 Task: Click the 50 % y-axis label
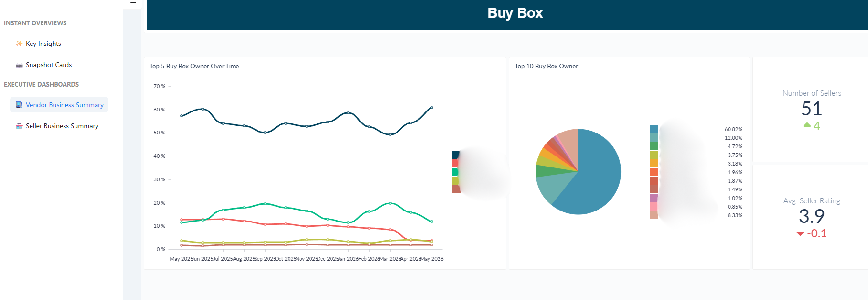pyautogui.click(x=160, y=133)
